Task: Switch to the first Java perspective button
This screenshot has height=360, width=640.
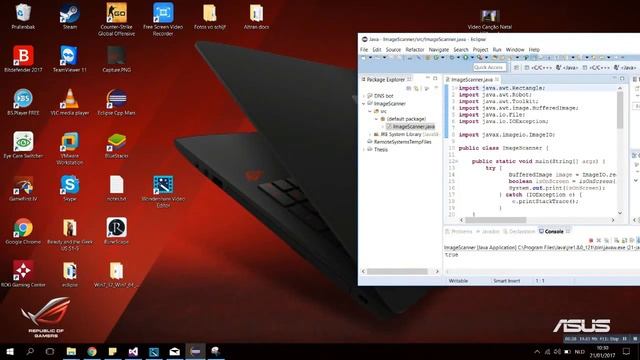Action: (567, 67)
